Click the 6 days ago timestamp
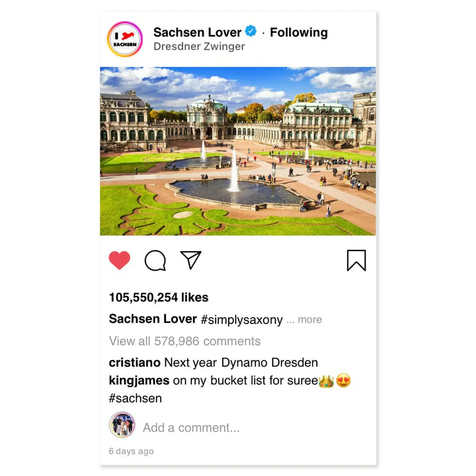 pos(131,451)
